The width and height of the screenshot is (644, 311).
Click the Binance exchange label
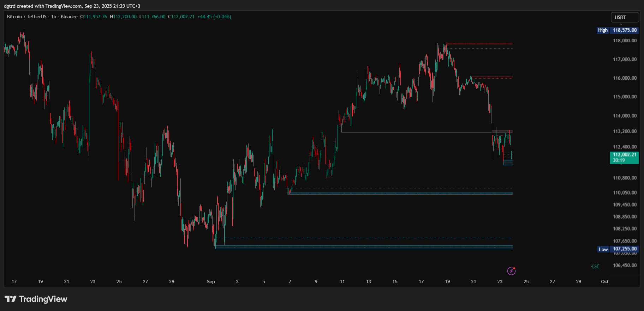click(69, 17)
